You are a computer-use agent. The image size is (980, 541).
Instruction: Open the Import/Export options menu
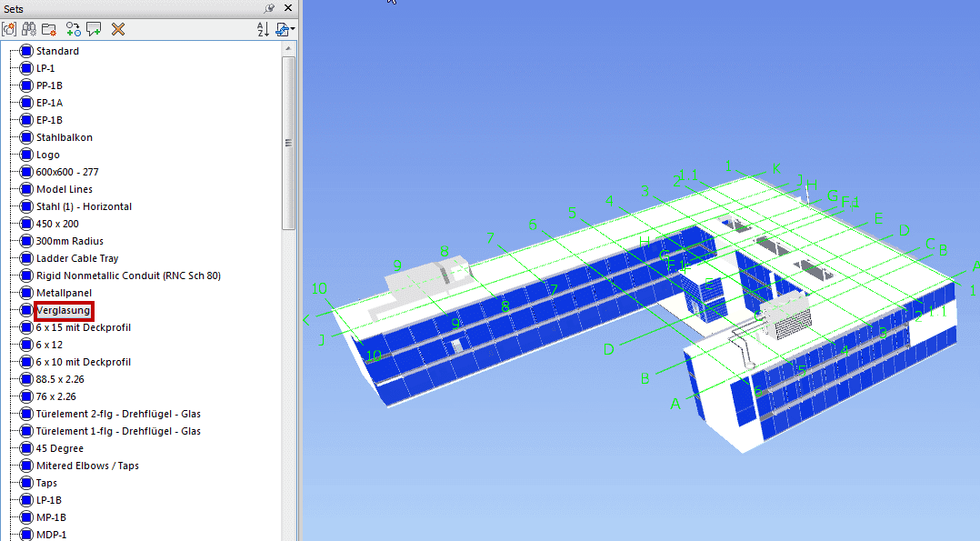point(283,28)
